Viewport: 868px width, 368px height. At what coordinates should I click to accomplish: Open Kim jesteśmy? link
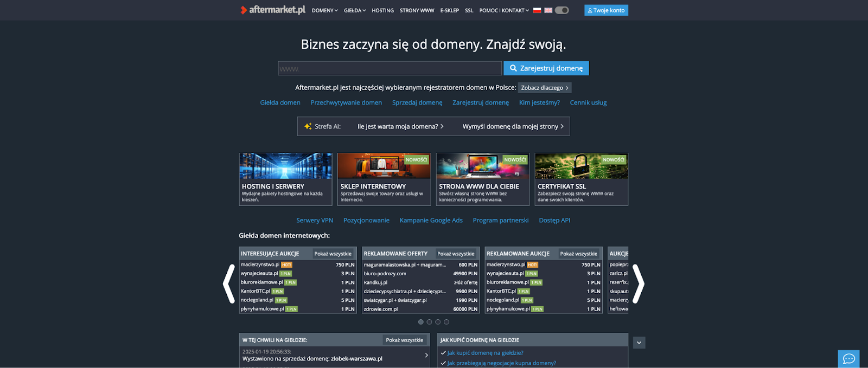point(539,102)
